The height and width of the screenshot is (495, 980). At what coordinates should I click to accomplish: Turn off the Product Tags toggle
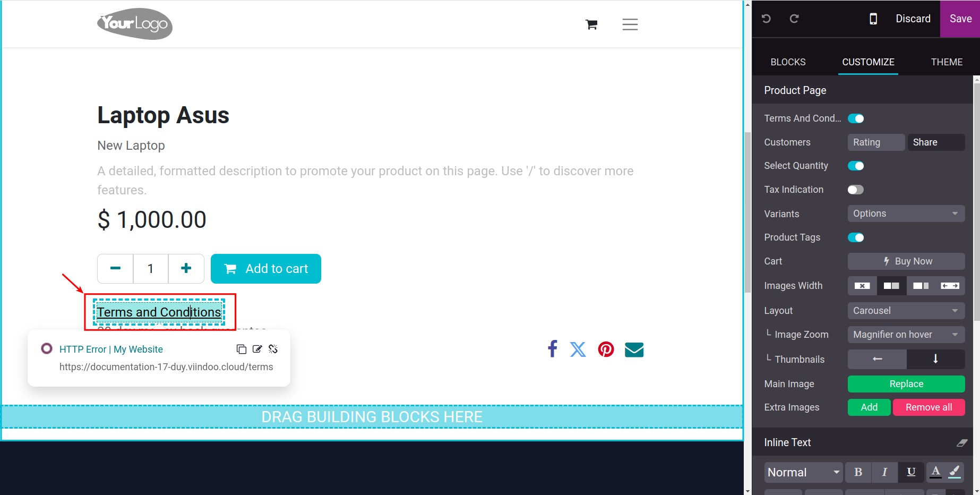click(x=856, y=237)
